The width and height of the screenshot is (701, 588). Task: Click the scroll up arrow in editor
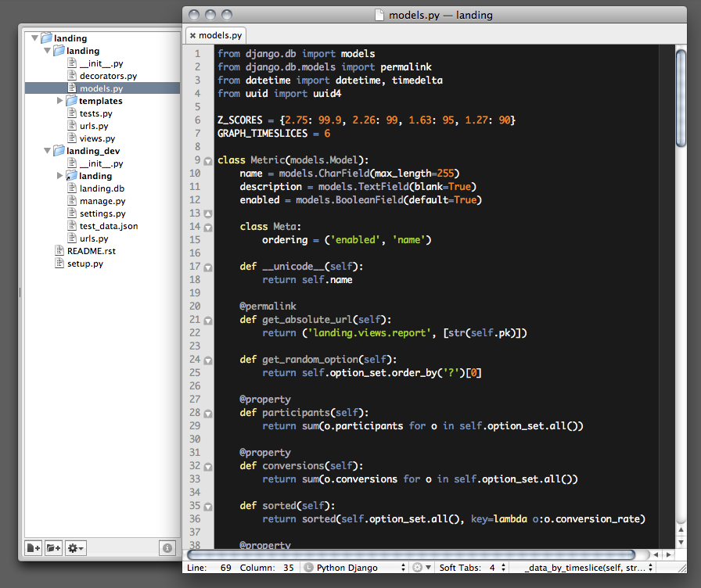pos(681,530)
